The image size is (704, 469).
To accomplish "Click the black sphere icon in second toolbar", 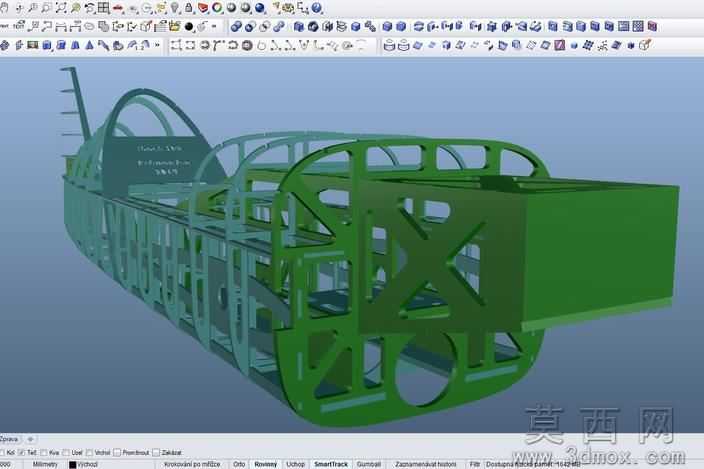I will 189,27.
